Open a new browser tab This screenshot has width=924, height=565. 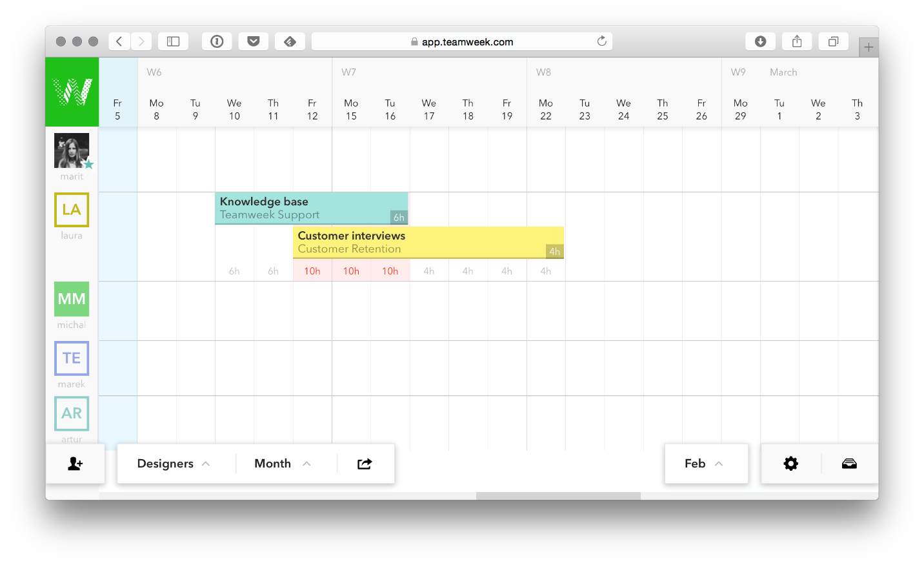869,47
